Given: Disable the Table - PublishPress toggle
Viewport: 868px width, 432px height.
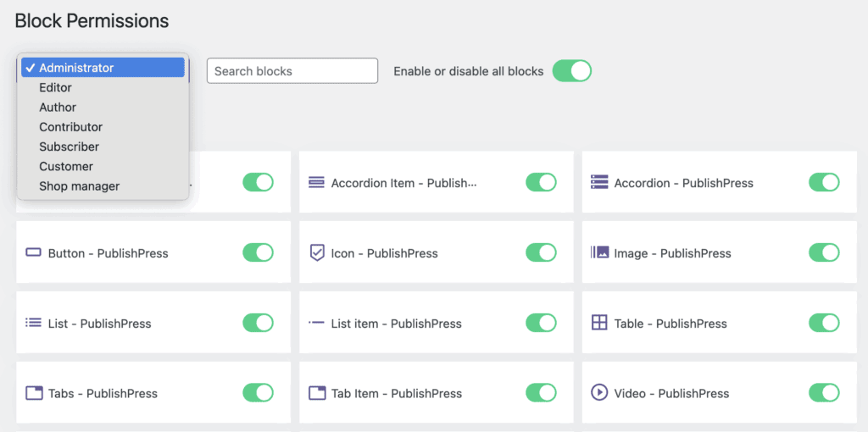Looking at the screenshot, I should [824, 323].
